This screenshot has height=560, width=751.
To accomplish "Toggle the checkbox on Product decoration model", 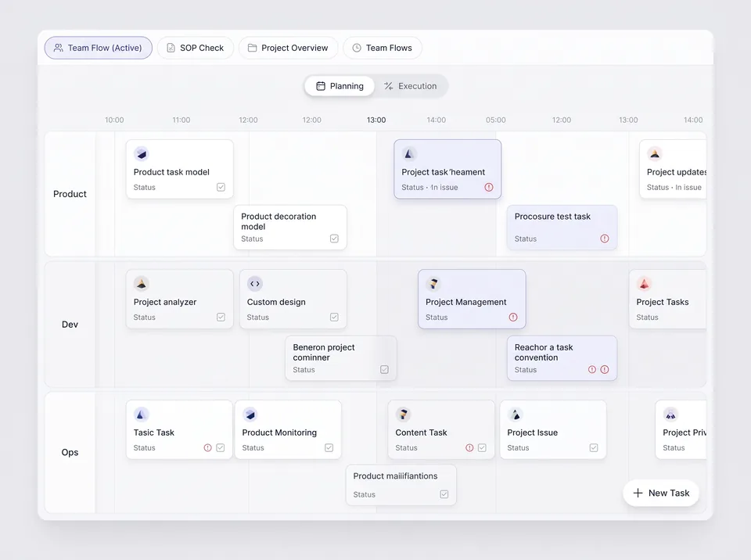I will [334, 239].
